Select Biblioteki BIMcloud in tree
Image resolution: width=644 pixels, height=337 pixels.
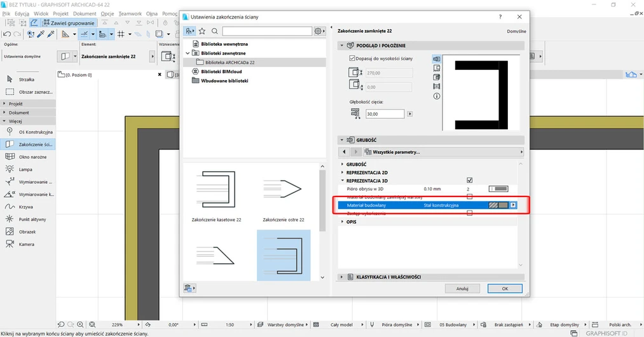(x=221, y=71)
